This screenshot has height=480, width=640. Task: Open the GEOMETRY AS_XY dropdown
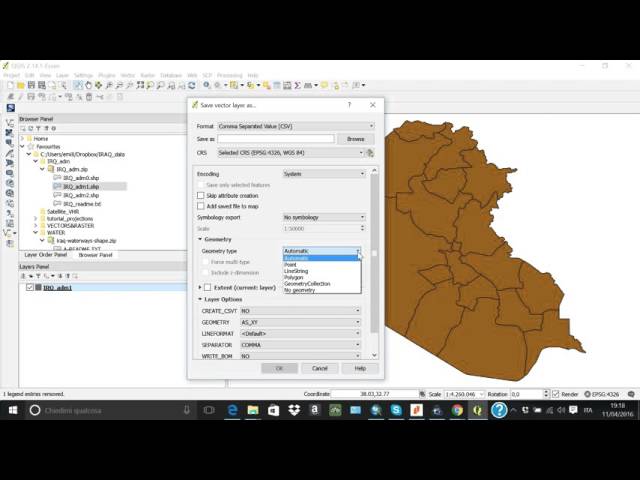pos(300,322)
